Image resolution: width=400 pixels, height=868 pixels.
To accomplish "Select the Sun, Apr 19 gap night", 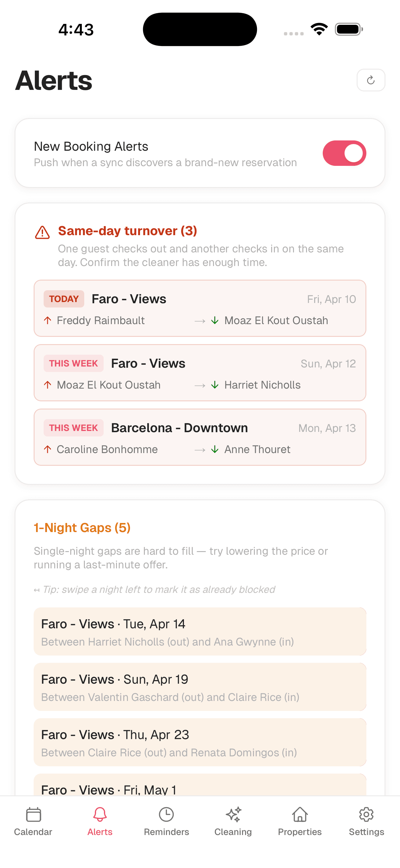I will [x=200, y=687].
